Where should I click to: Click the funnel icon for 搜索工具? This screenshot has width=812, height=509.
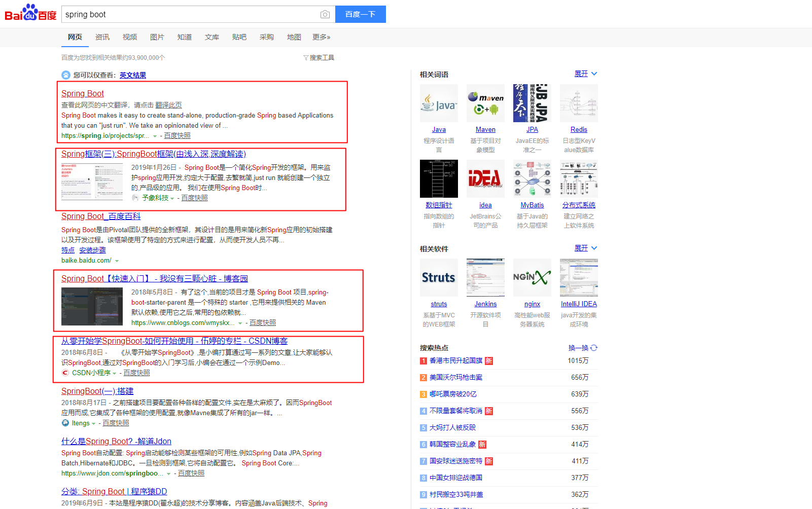[x=306, y=58]
